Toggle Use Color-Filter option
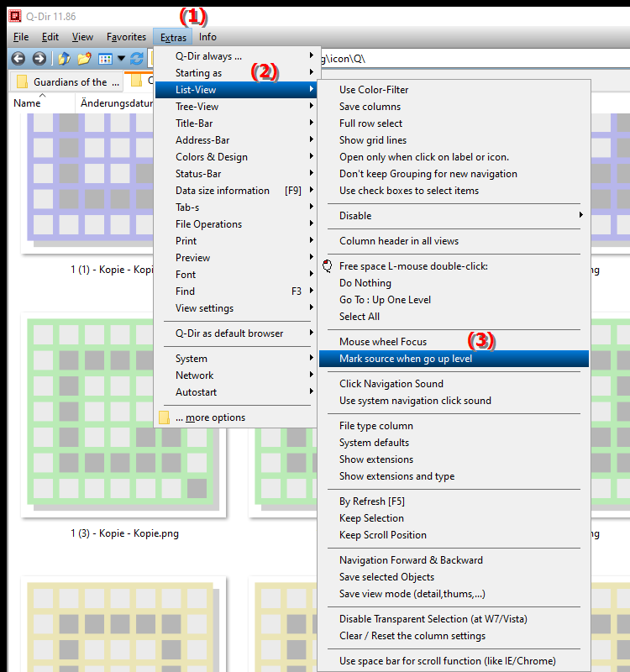Viewport: 630px width, 672px height. 454,90
